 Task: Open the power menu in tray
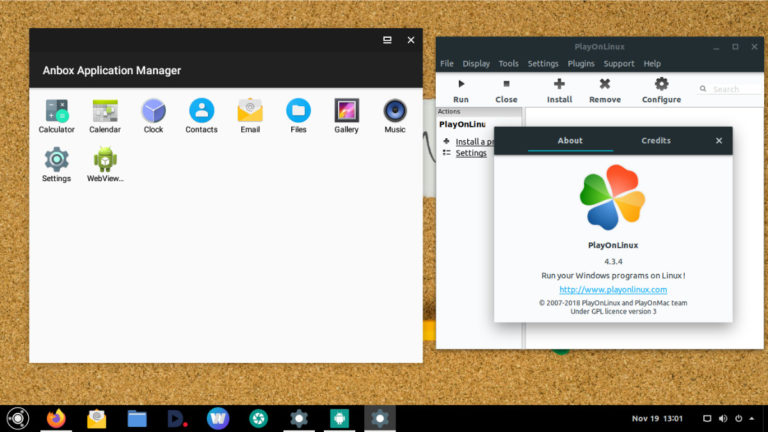pyautogui.click(x=739, y=418)
